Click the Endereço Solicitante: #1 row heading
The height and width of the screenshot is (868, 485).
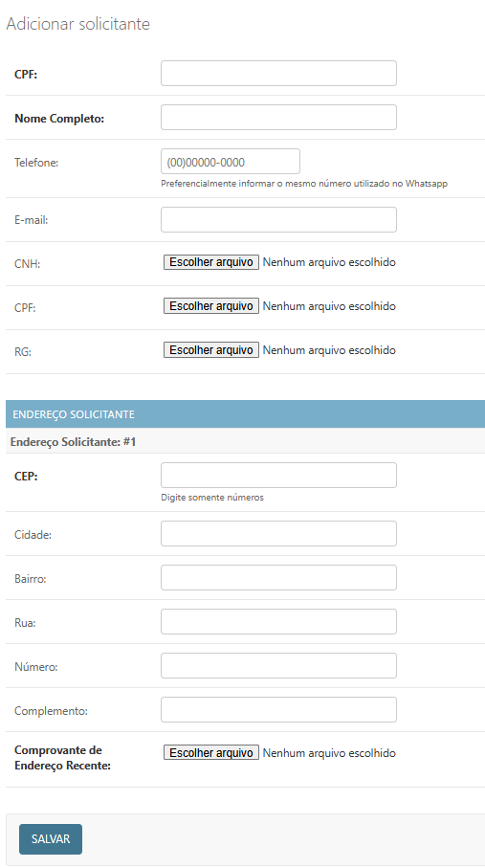click(x=245, y=443)
